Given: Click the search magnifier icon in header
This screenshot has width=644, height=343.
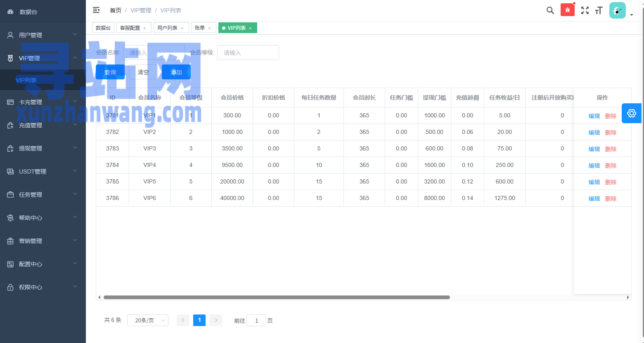Looking at the screenshot, I should 550,10.
